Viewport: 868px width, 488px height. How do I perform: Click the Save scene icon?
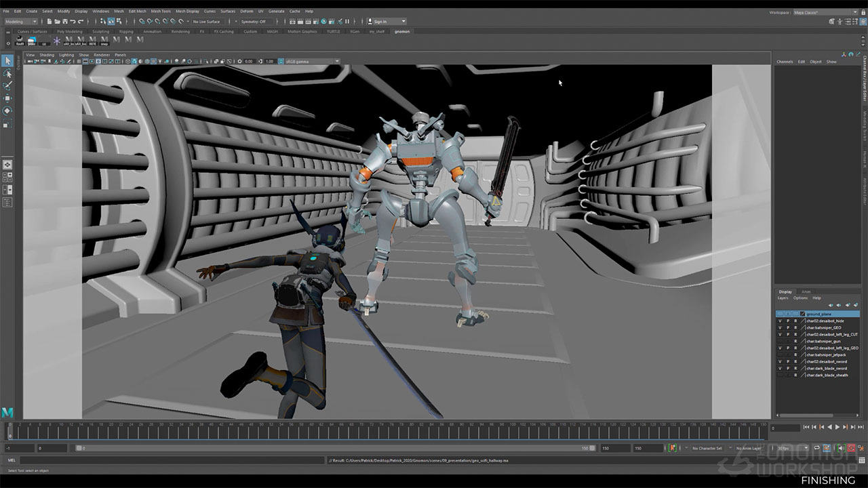(x=64, y=22)
